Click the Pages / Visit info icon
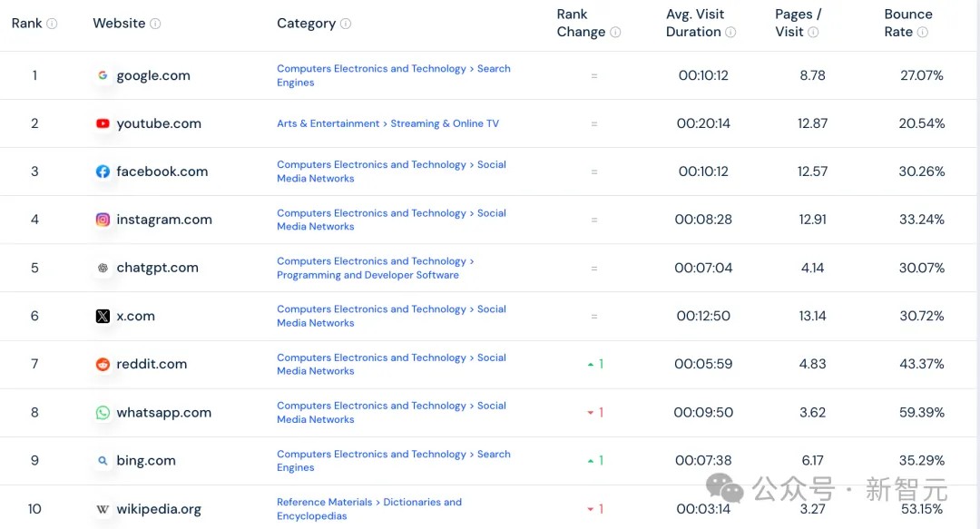The width and height of the screenshot is (980, 529). pyautogui.click(x=813, y=32)
